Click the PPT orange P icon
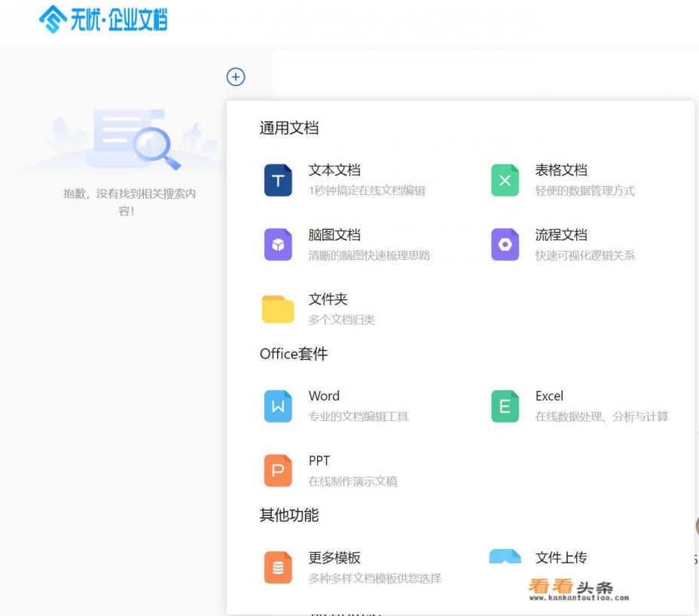The image size is (699, 616). click(x=278, y=471)
